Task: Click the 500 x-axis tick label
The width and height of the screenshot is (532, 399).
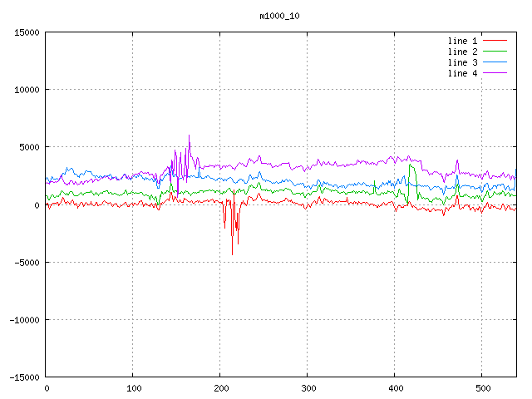Action: pos(482,388)
